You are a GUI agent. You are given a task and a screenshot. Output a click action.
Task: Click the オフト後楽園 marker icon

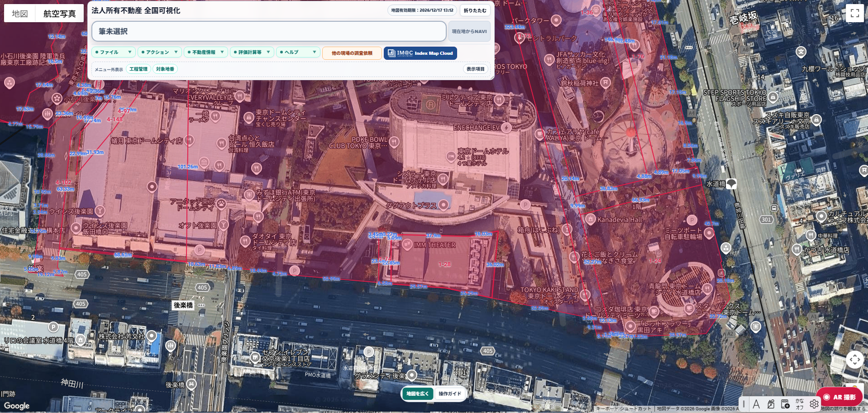(x=223, y=225)
